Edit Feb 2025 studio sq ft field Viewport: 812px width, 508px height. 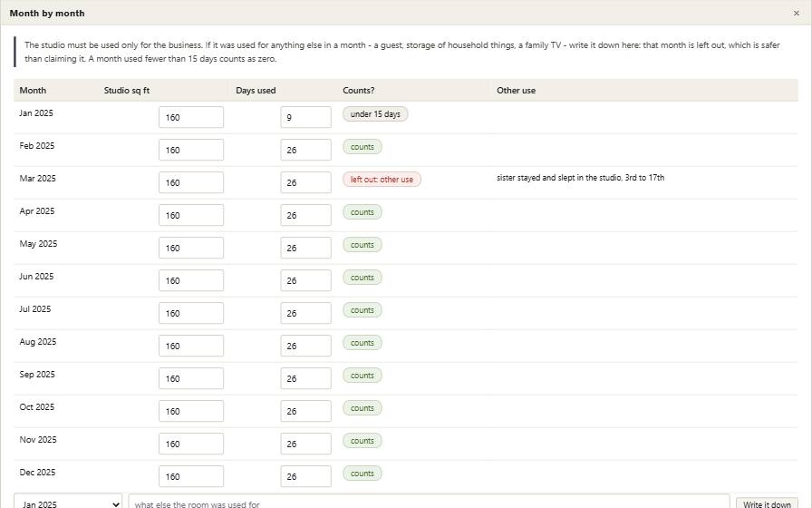[x=191, y=150]
